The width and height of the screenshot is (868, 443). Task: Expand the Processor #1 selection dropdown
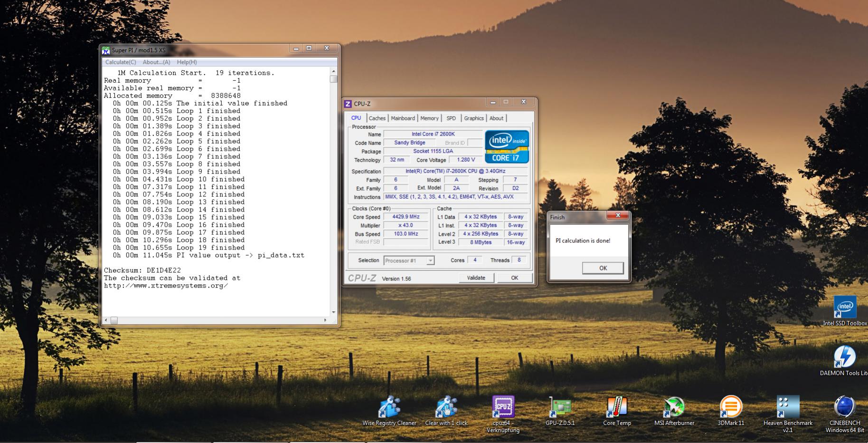(430, 260)
